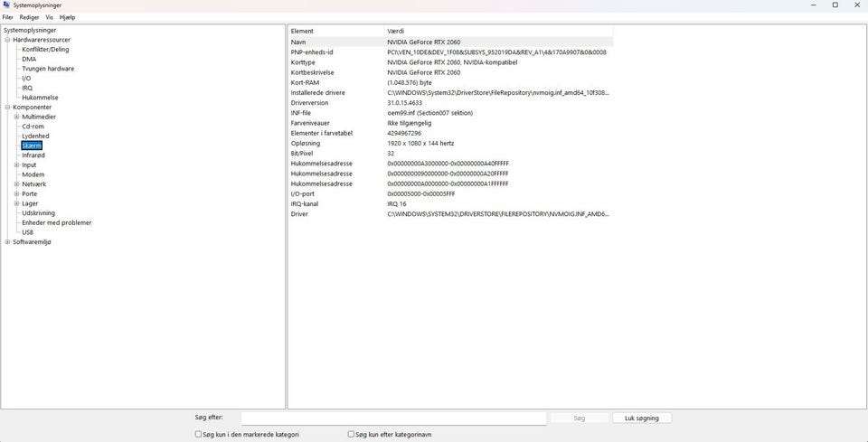Expand the Input node

16,165
